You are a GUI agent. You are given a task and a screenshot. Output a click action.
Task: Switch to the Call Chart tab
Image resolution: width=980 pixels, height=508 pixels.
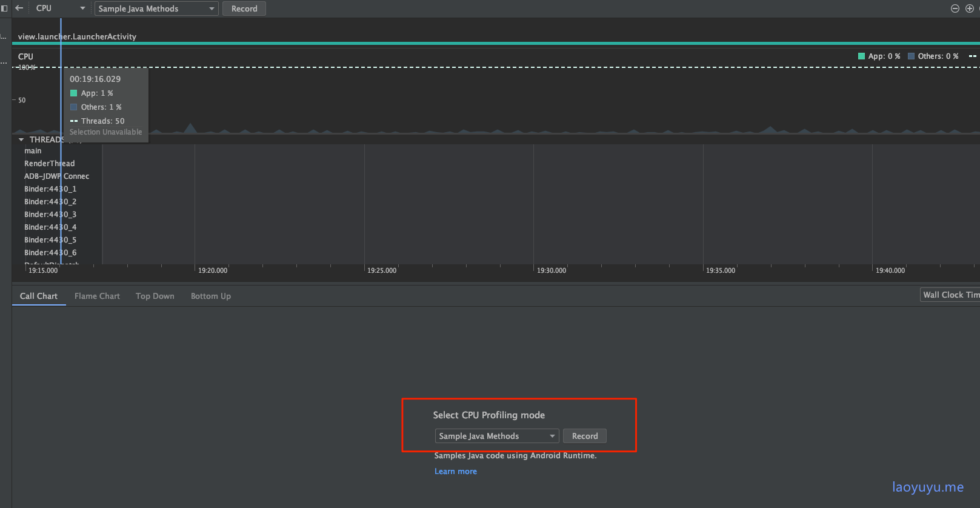(39, 296)
